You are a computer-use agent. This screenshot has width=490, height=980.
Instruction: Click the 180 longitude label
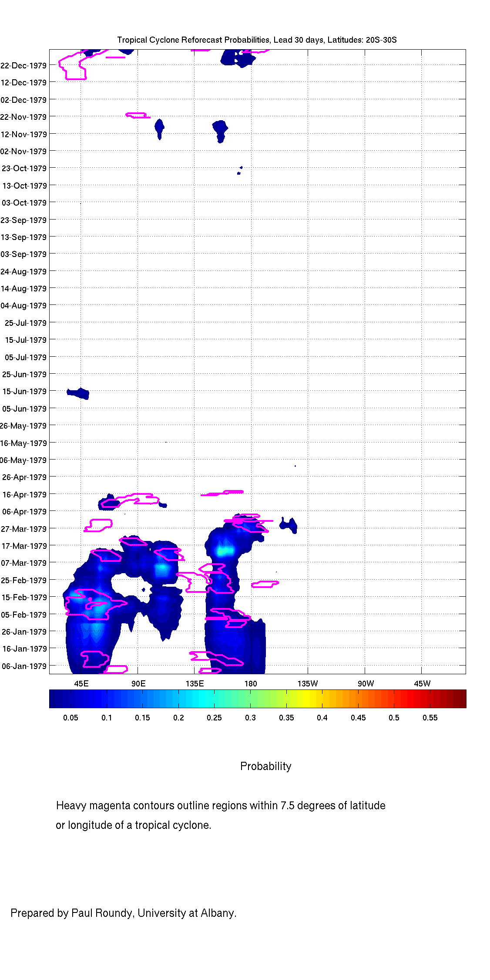pyautogui.click(x=251, y=684)
